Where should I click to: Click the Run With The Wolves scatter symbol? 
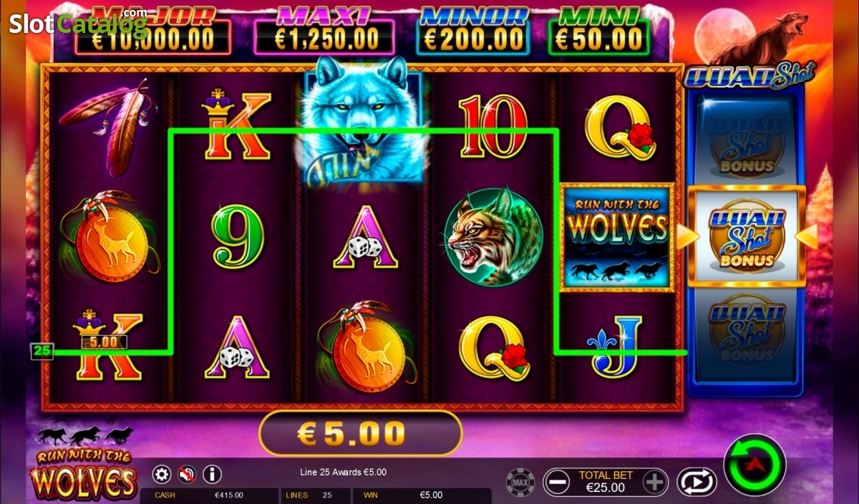618,237
